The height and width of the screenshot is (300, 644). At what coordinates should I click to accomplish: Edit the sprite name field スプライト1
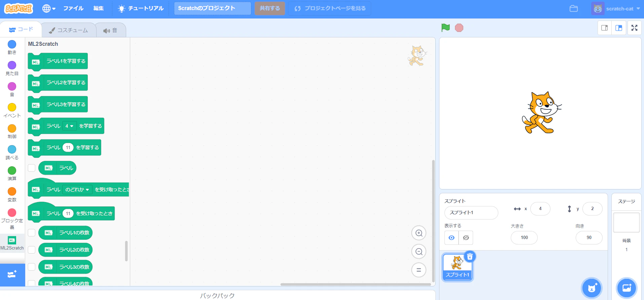tap(471, 213)
